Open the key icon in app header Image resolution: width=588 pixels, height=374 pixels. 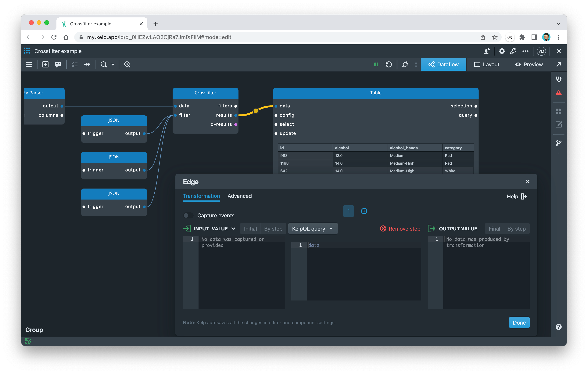pyautogui.click(x=513, y=51)
